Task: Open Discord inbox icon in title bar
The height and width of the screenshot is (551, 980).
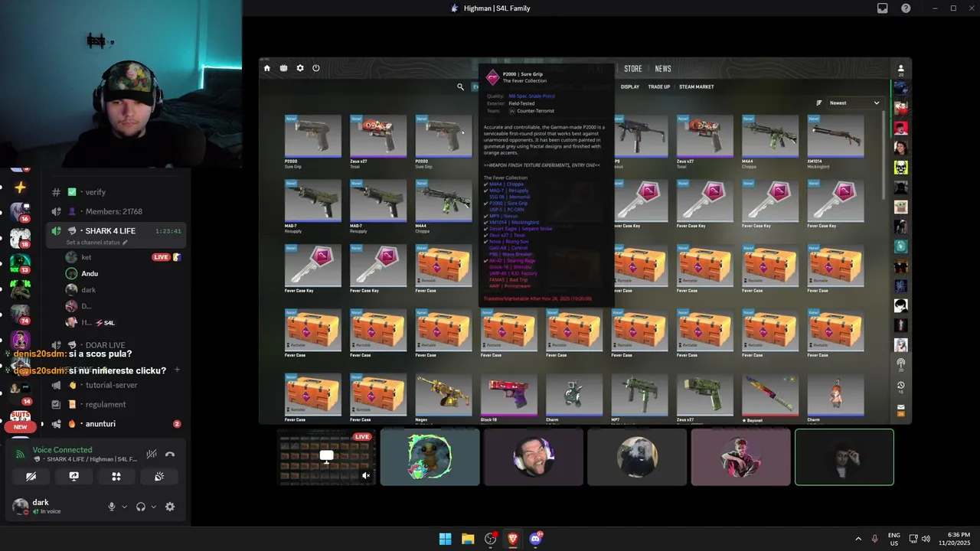Action: click(883, 8)
